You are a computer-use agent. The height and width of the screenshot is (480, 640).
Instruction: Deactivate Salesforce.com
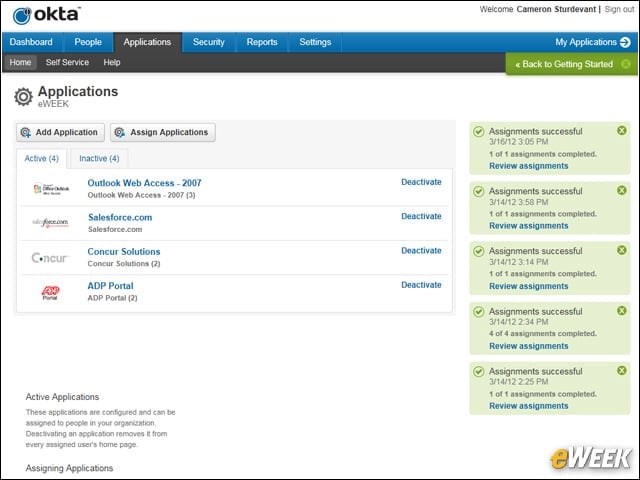tap(421, 216)
